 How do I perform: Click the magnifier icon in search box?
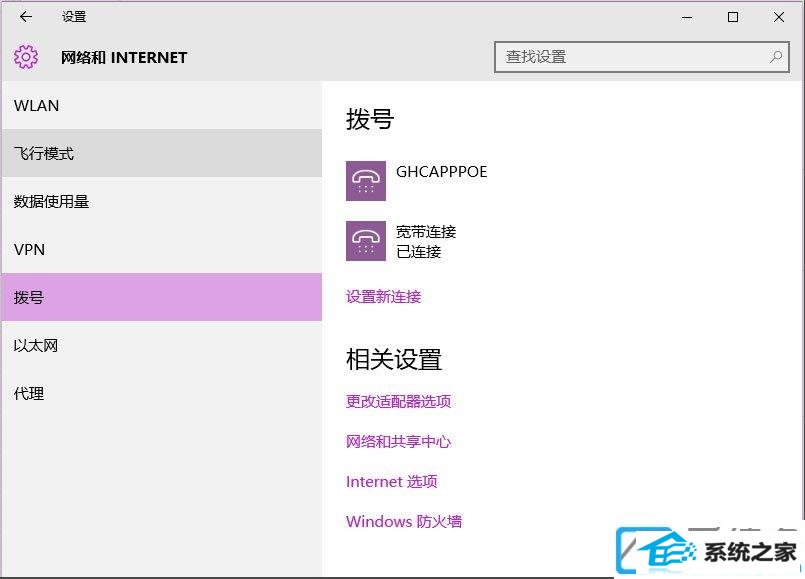pyautogui.click(x=776, y=57)
